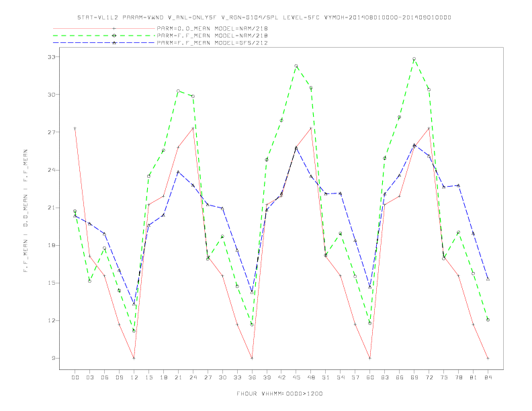Click x-axis tick label 51
The image size is (532, 411).
326,377
